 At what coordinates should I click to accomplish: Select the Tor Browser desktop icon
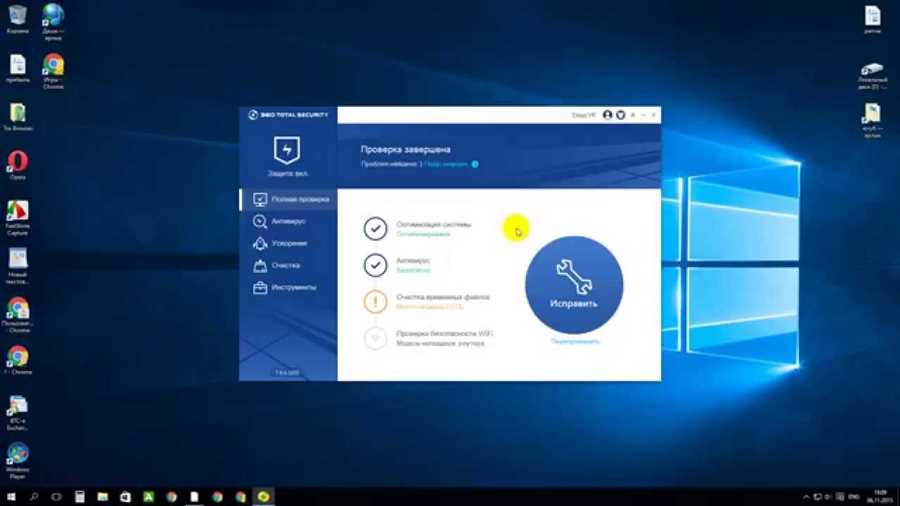[17, 116]
